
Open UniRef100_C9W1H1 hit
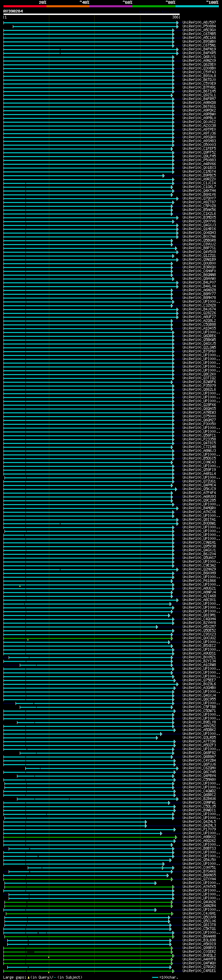199,543
